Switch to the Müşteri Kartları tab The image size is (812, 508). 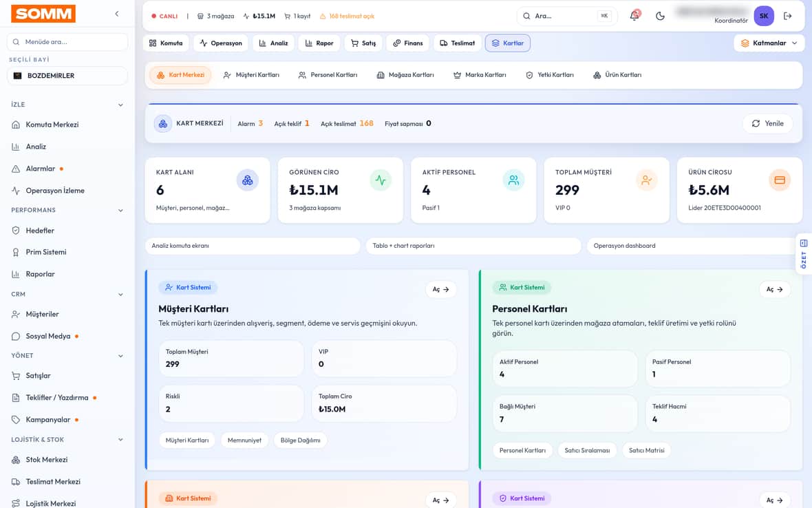pyautogui.click(x=252, y=75)
